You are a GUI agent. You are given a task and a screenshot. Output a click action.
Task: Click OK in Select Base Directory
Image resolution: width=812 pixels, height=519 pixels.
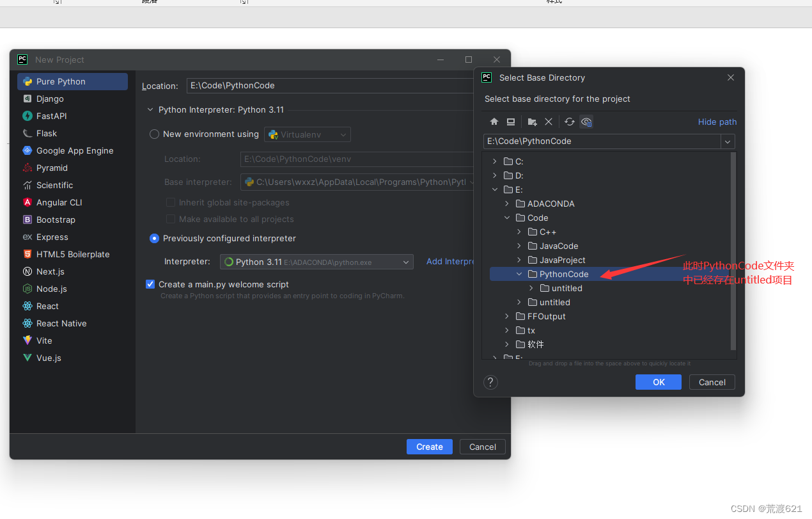659,382
